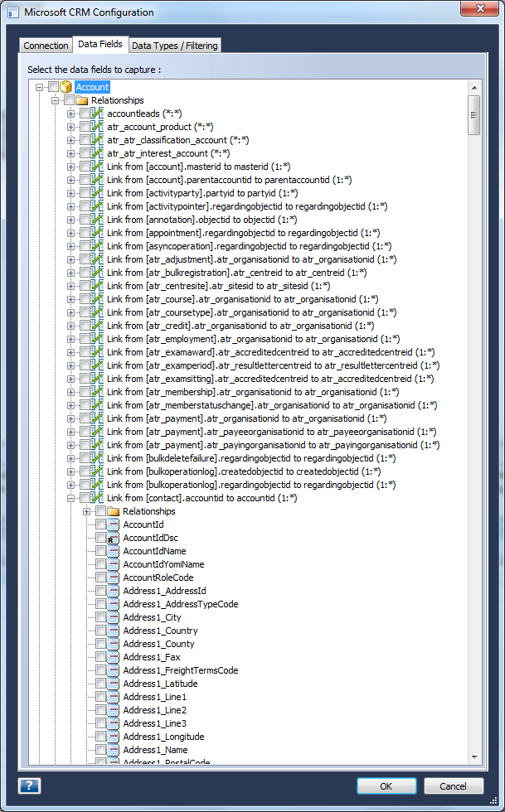
Task: Open the Data Types / Filtering tab
Action: pyautogui.click(x=175, y=46)
